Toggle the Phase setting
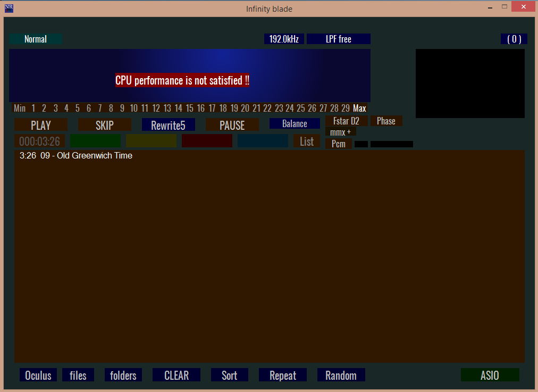 386,121
